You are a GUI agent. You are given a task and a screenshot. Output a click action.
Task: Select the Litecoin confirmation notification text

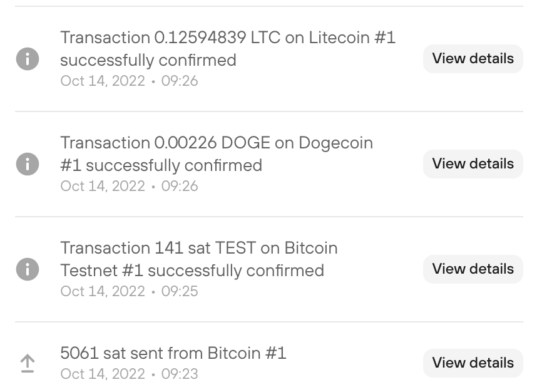pyautogui.click(x=227, y=49)
